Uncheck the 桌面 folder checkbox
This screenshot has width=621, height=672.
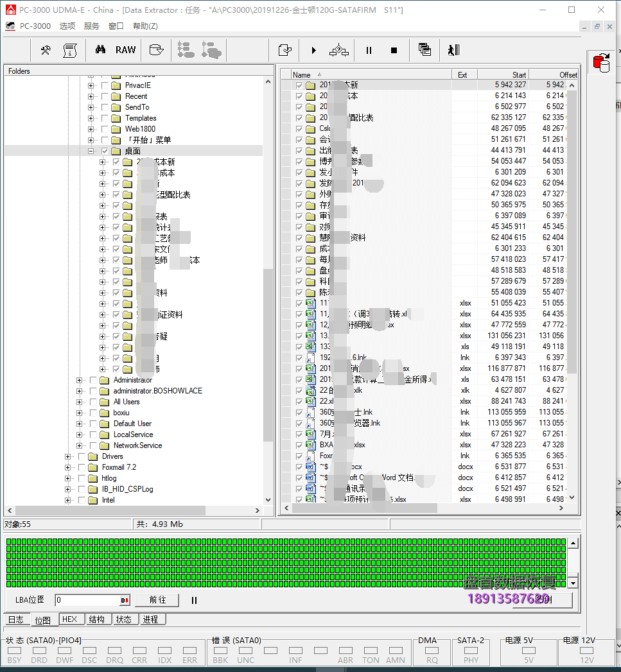pyautogui.click(x=105, y=151)
